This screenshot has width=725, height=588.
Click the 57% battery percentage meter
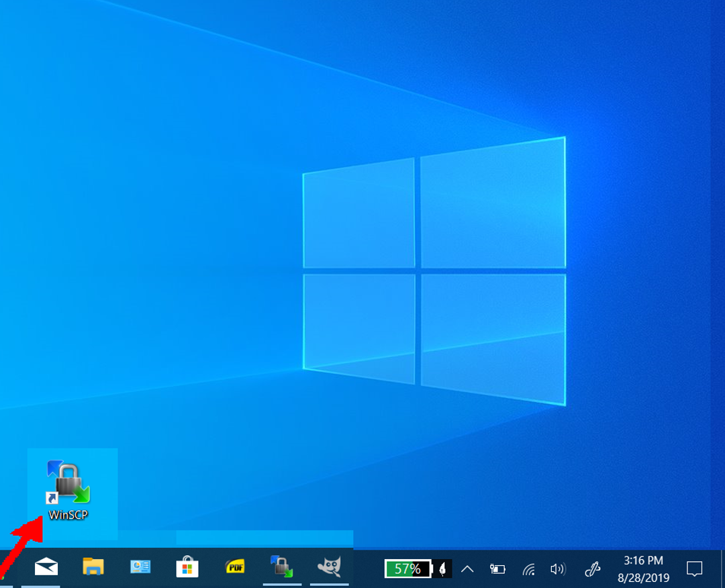pyautogui.click(x=407, y=569)
